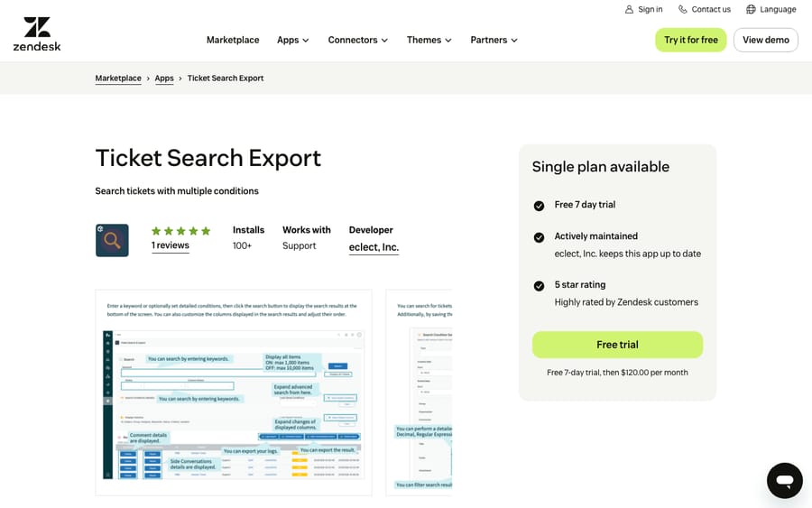The height and width of the screenshot is (508, 812).
Task: Click the globe icon beside Language
Action: (x=751, y=9)
